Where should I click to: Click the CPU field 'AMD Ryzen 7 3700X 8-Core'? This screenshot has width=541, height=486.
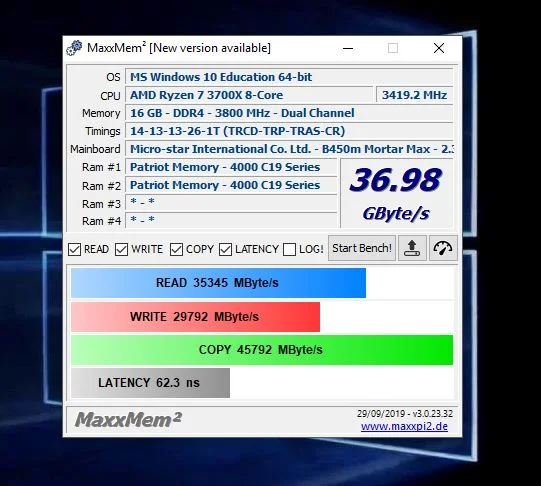pyautogui.click(x=249, y=95)
